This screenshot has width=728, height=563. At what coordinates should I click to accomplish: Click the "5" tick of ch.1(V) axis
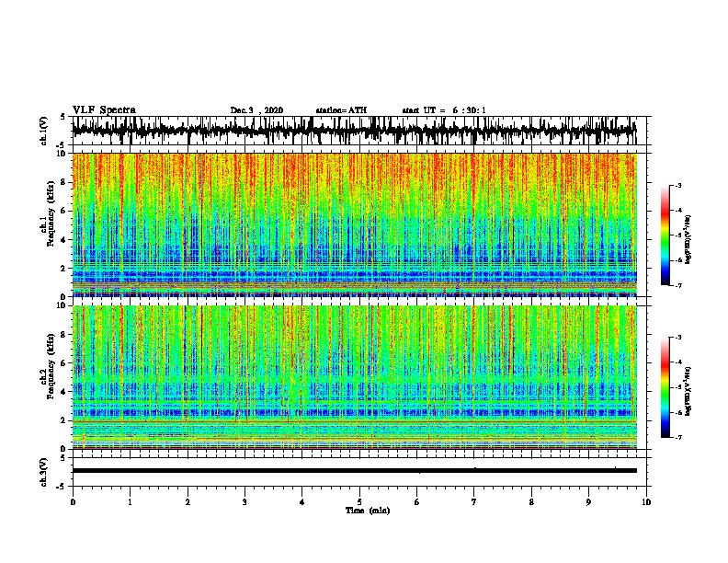[63, 117]
